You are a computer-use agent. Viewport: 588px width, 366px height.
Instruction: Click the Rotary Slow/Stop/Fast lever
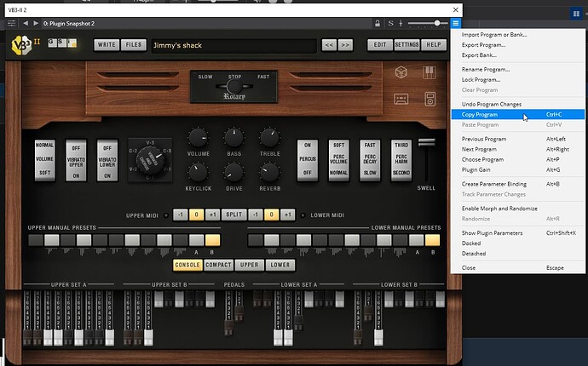coord(234,87)
